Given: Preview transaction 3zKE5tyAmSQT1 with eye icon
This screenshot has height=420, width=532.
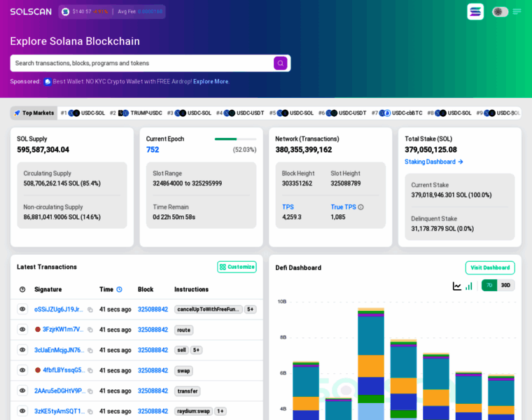Looking at the screenshot, I should [22, 411].
